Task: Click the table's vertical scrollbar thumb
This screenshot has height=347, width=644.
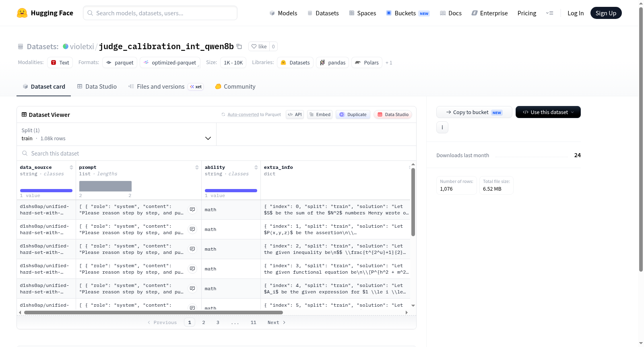Action: 413,202
